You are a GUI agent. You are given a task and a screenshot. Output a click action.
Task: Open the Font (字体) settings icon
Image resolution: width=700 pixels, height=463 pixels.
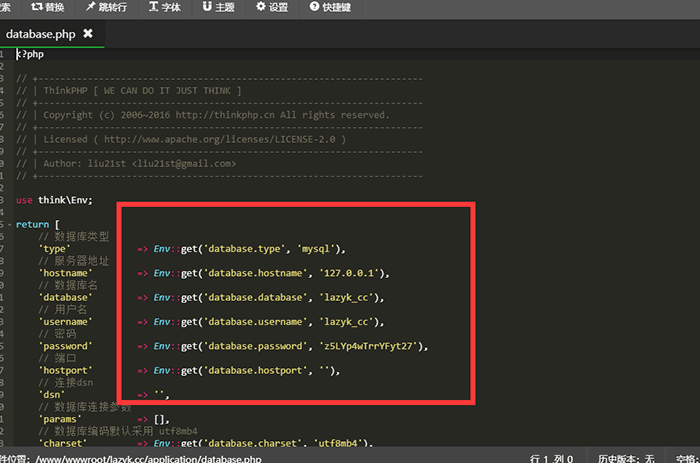(x=154, y=7)
